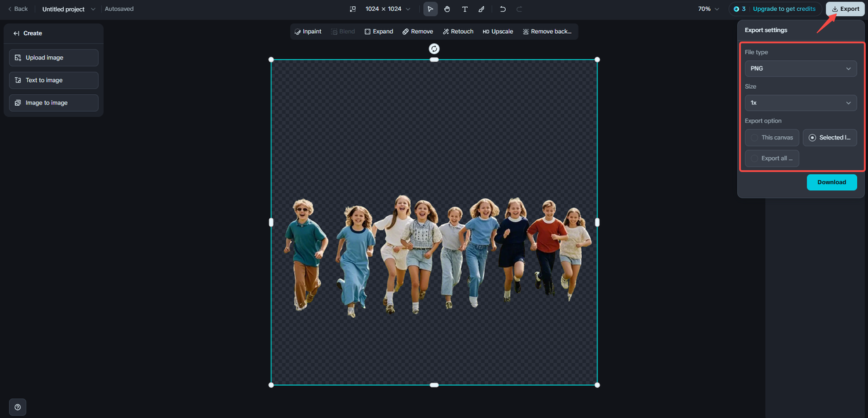Select the This canvas export option
The width and height of the screenshot is (868, 418).
coord(772,138)
